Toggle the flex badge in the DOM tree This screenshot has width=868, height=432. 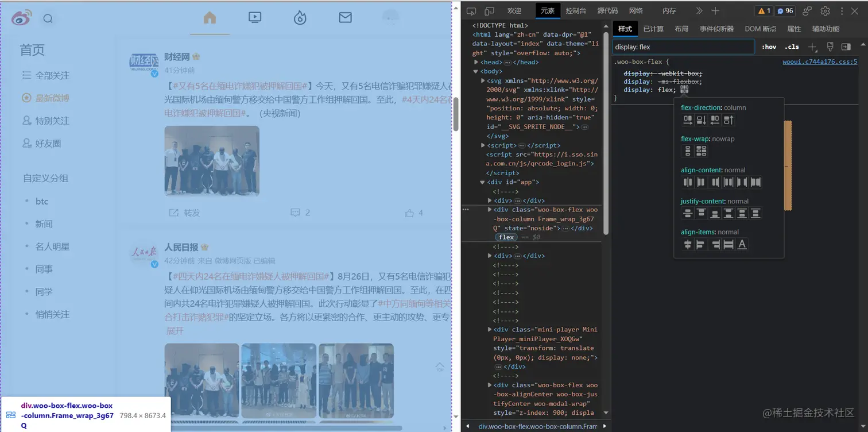click(506, 237)
